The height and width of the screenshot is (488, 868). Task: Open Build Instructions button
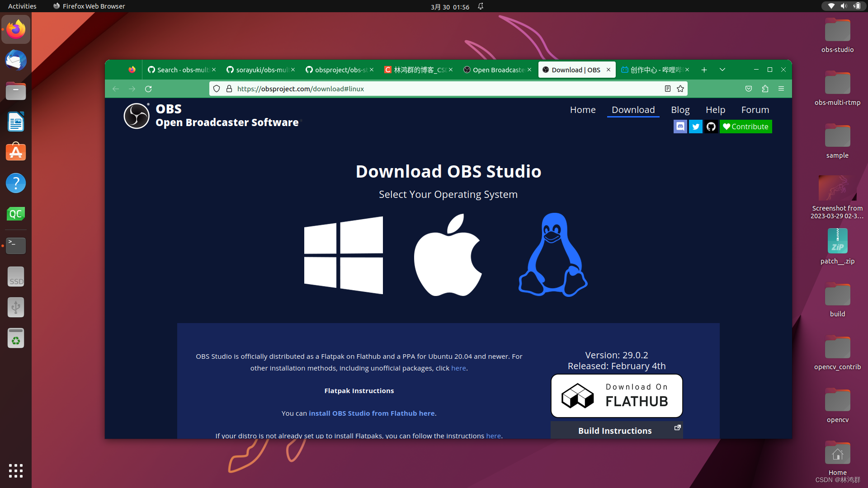[x=617, y=431]
